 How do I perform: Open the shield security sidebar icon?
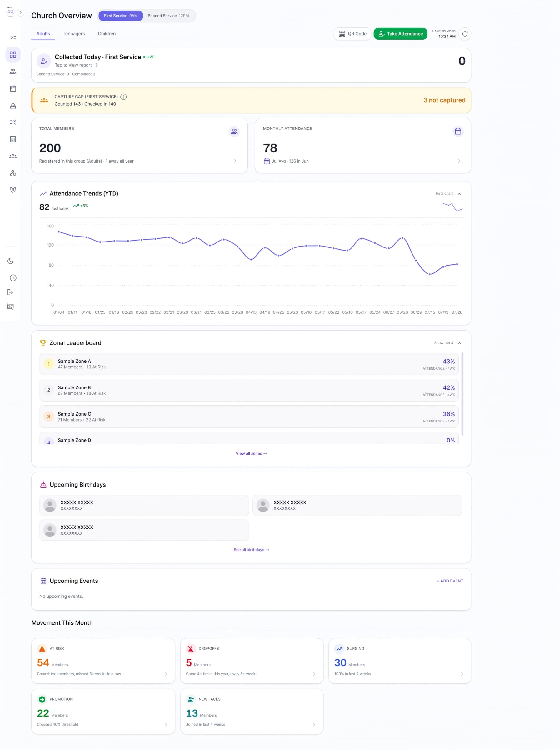[13, 189]
